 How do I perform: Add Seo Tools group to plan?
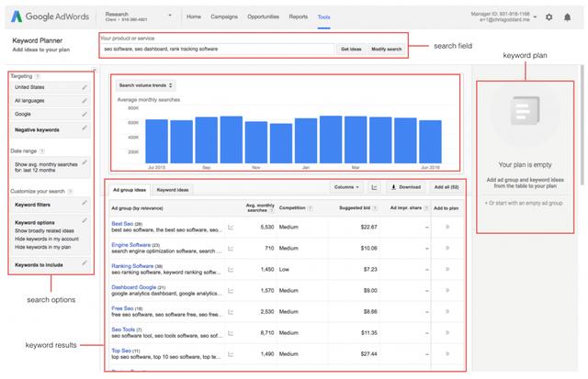tap(448, 332)
